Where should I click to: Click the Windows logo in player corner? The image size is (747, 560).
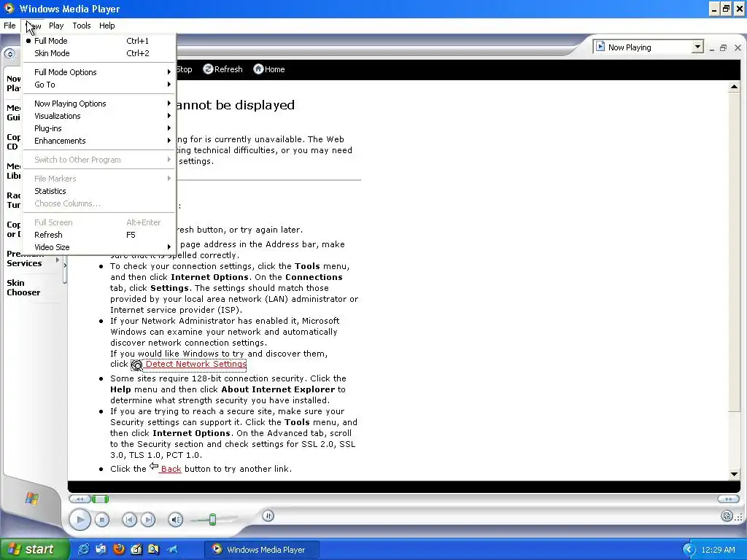32,499
